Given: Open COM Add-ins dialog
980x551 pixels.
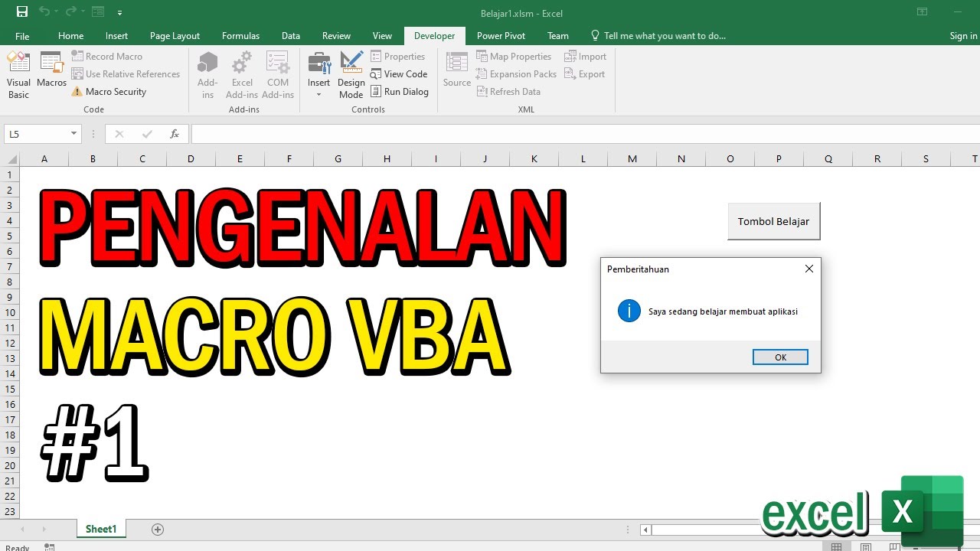Looking at the screenshot, I should [x=278, y=75].
